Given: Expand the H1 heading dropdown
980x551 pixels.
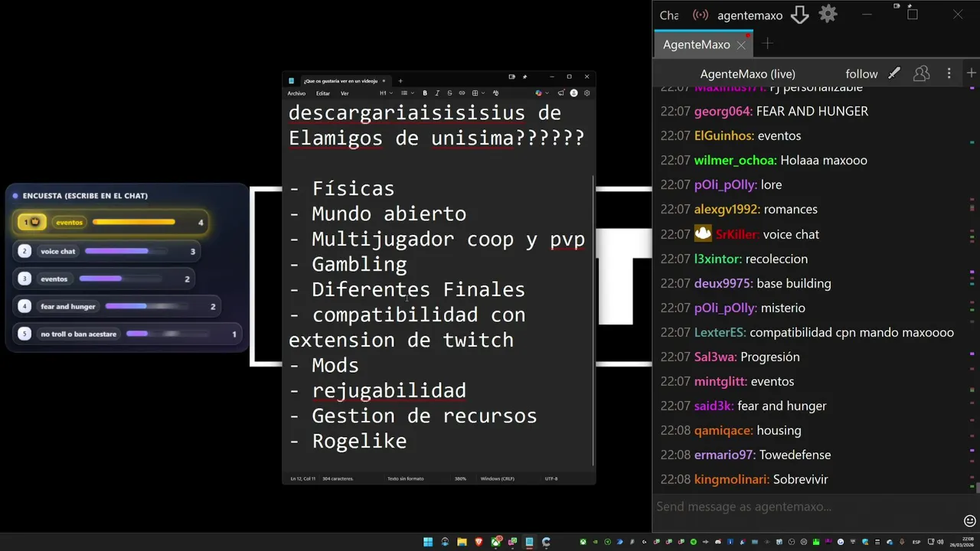Looking at the screenshot, I should pos(387,93).
